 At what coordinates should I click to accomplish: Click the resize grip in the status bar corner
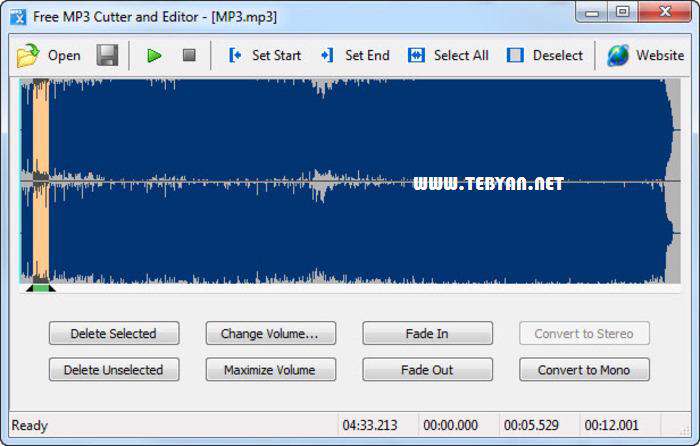pos(685,430)
